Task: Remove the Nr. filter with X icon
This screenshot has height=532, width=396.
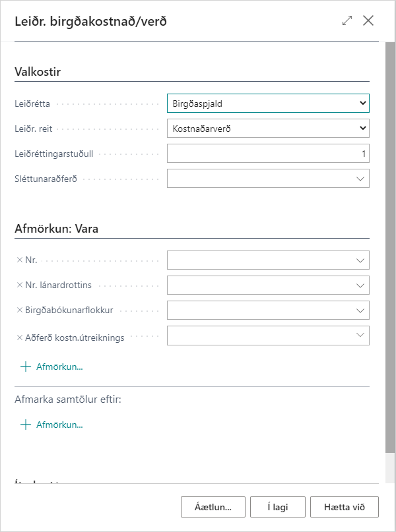Action: pyautogui.click(x=20, y=260)
